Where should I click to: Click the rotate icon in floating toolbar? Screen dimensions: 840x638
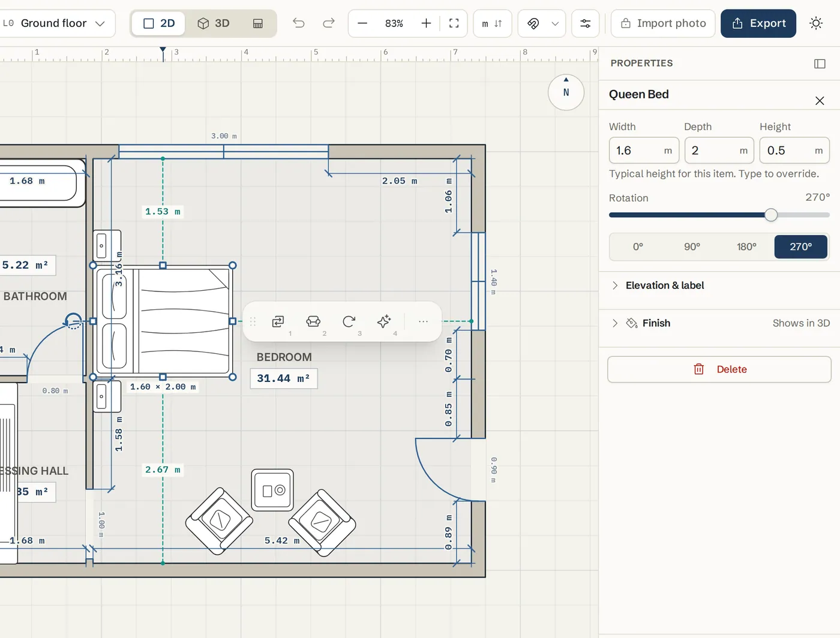pos(349,321)
